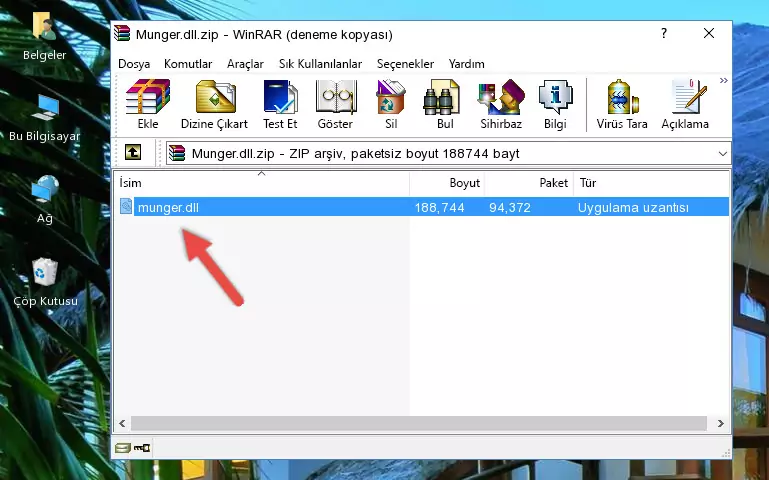Launch the Sihirbaz (Wizard) tool

(501, 104)
